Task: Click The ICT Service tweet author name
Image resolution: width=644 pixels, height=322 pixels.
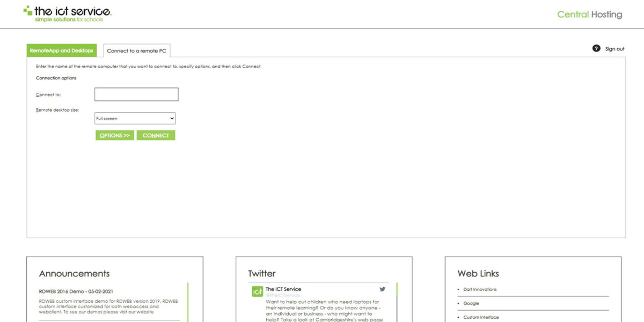Action: pyautogui.click(x=283, y=289)
